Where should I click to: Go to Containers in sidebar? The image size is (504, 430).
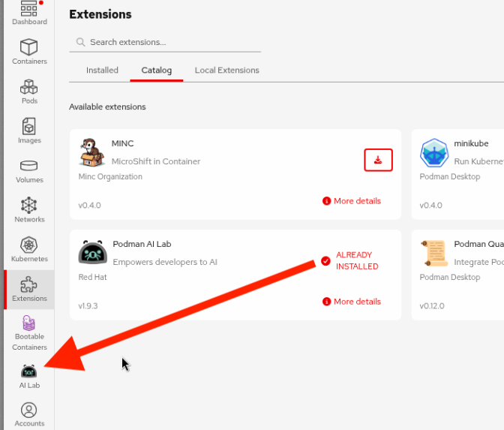point(28,51)
